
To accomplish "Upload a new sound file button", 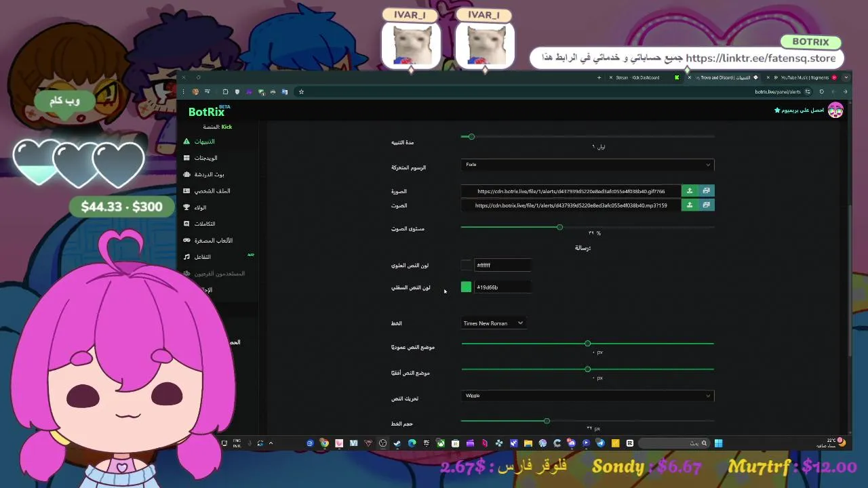I will (x=690, y=205).
